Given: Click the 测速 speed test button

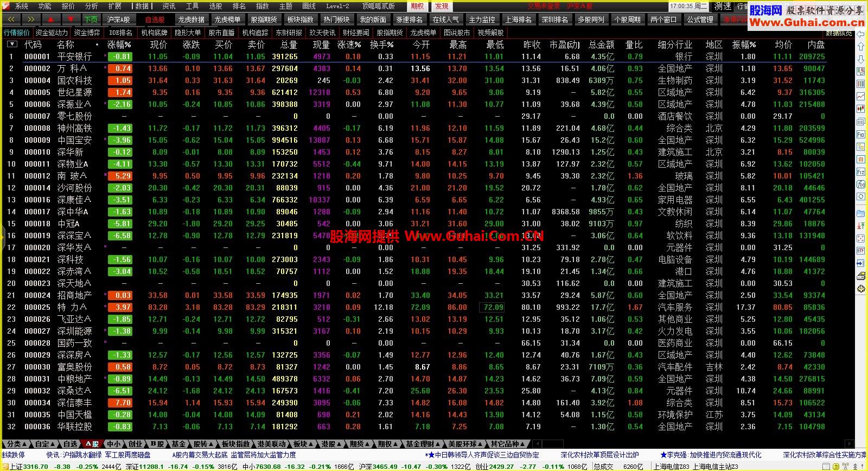Looking at the screenshot, I should pos(723,7).
